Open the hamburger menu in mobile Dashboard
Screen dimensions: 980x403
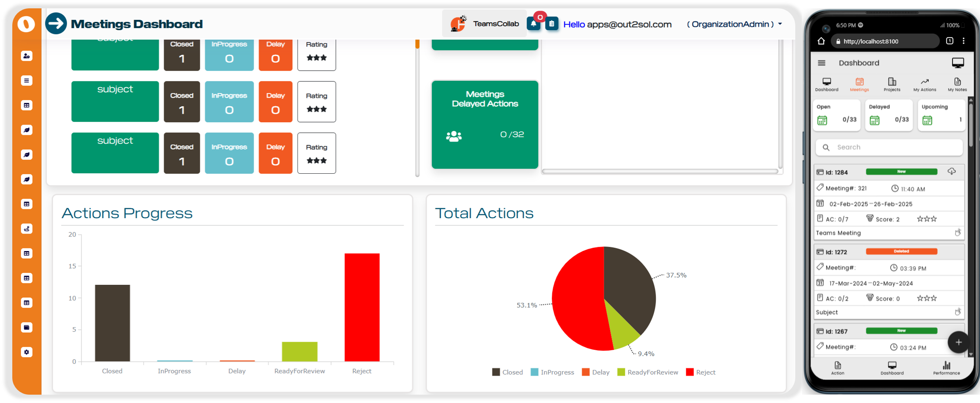[x=821, y=63]
